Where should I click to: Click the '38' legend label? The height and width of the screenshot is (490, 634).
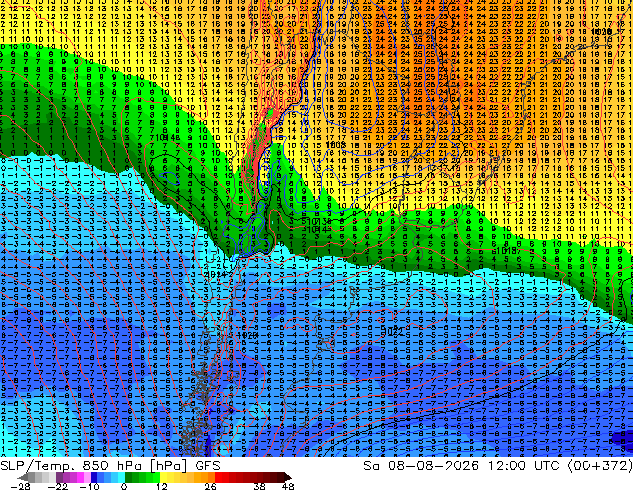pos(260,486)
